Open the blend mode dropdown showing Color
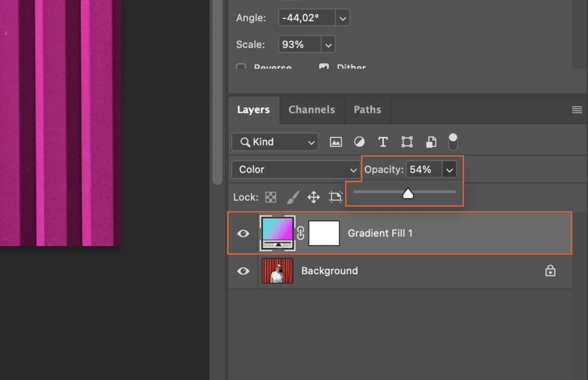The image size is (588, 380). click(295, 169)
